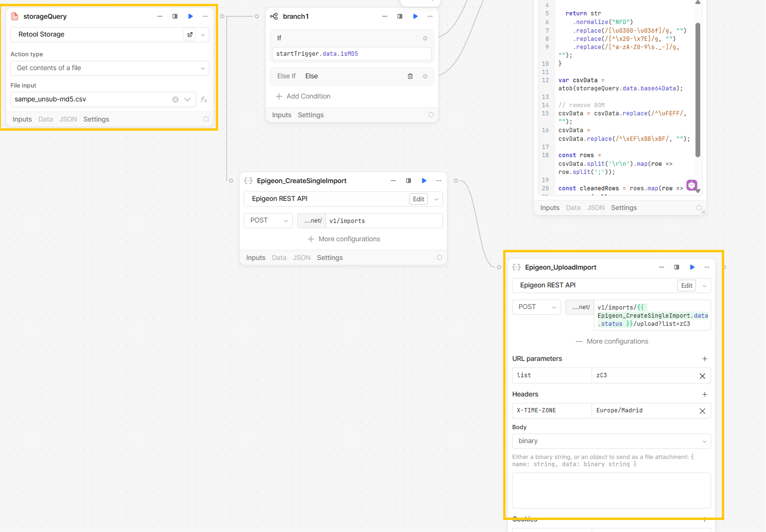Open Retool Storage resource in new tab
766x532 pixels.
[190, 35]
